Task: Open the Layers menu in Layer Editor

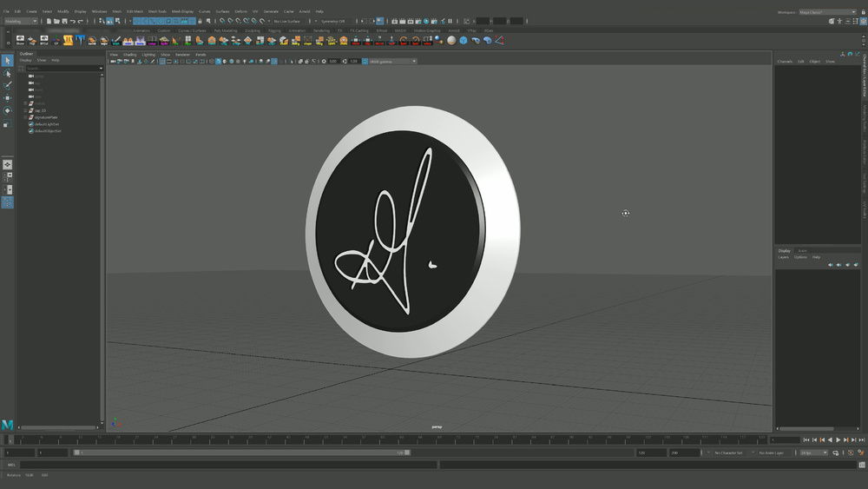Action: (783, 257)
